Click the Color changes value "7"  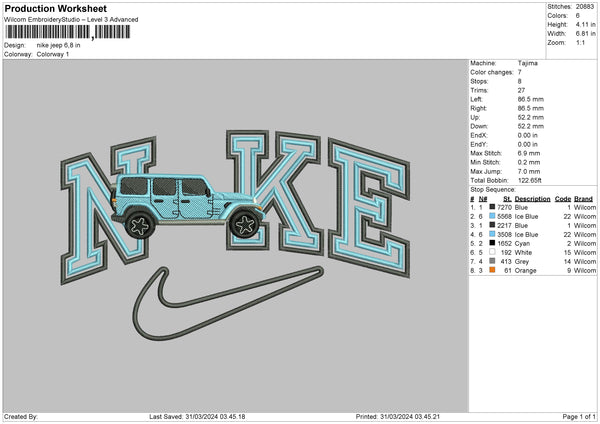(x=520, y=72)
